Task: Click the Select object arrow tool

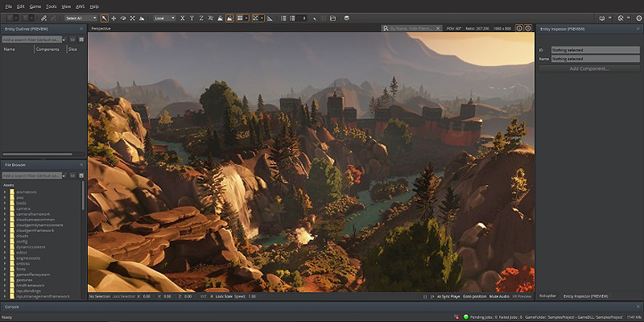Action: [105, 18]
